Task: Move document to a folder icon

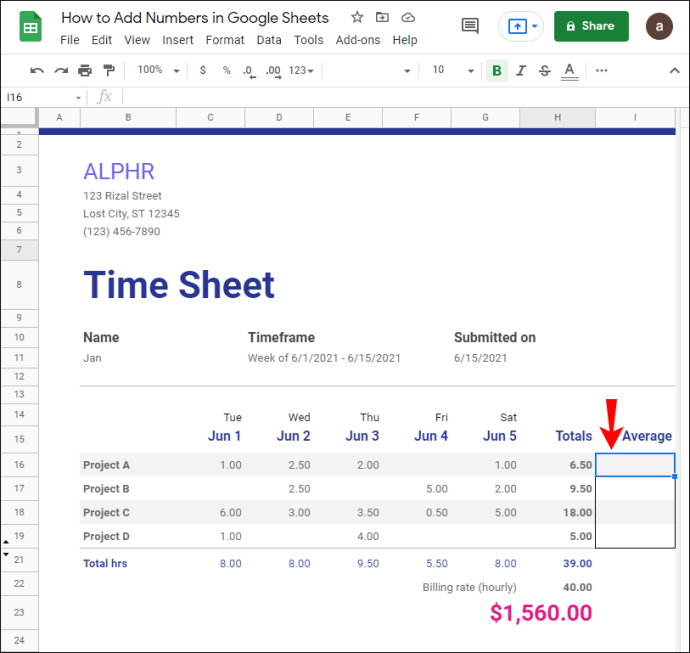Action: [382, 18]
